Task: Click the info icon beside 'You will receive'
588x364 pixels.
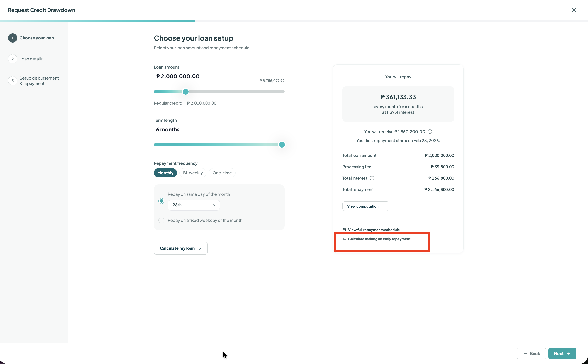Action: [430, 132]
